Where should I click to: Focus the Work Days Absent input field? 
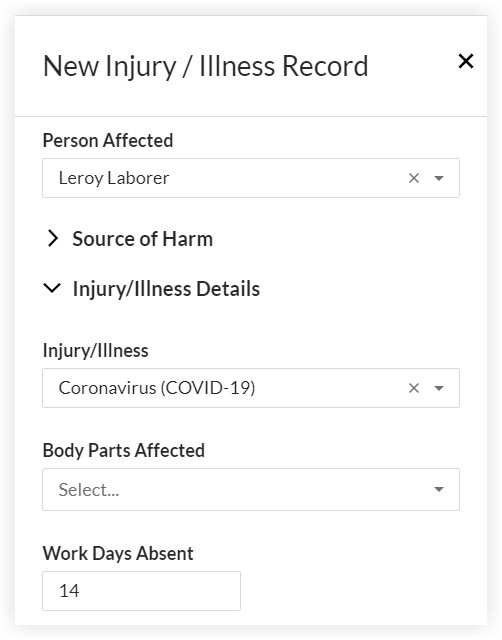142,591
